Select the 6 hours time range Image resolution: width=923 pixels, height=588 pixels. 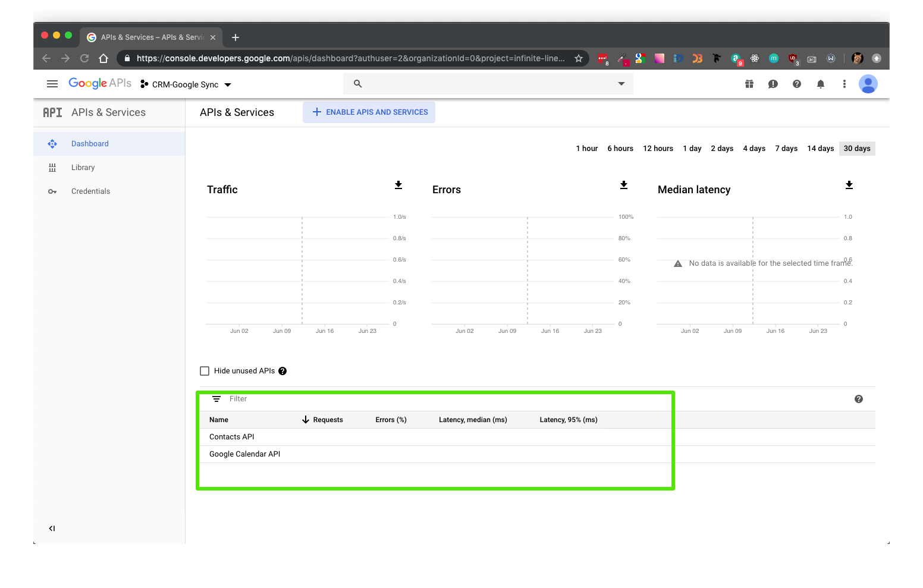coord(620,149)
